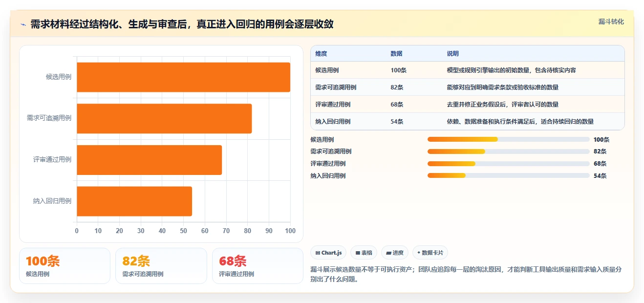Screen dimensions: 644x303
Task: Click the 纳入回归用例 cell in the table
Action: 333,122
